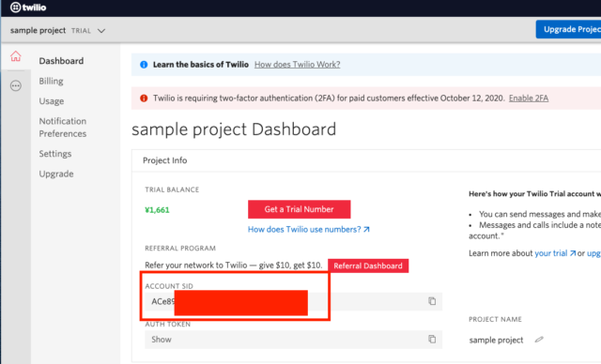Click the red warning icon in the 2FA banner

[x=144, y=99]
